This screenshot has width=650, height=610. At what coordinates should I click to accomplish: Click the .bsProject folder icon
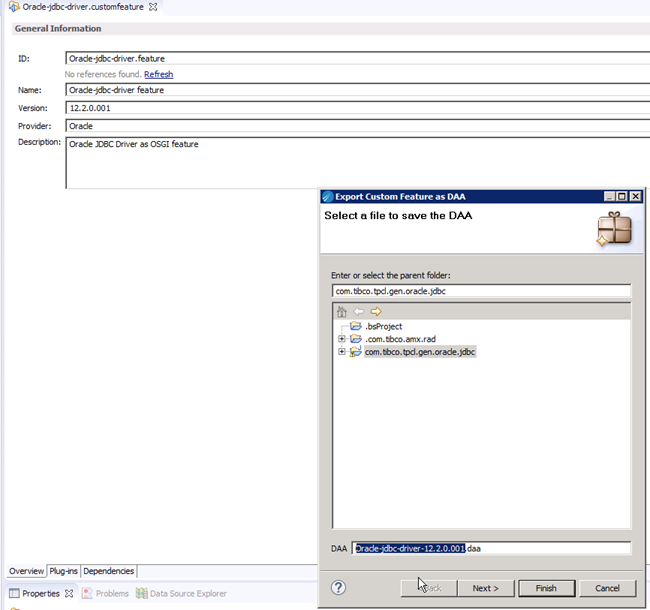(356, 326)
